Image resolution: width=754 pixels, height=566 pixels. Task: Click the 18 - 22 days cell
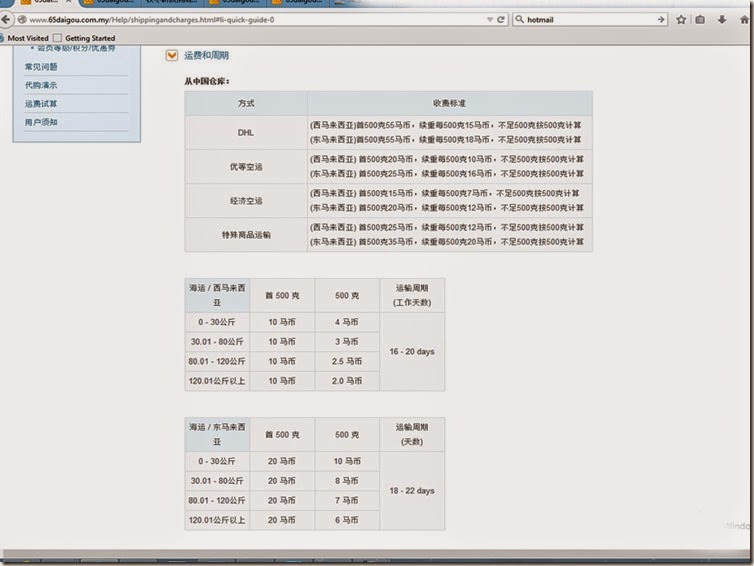click(412, 491)
